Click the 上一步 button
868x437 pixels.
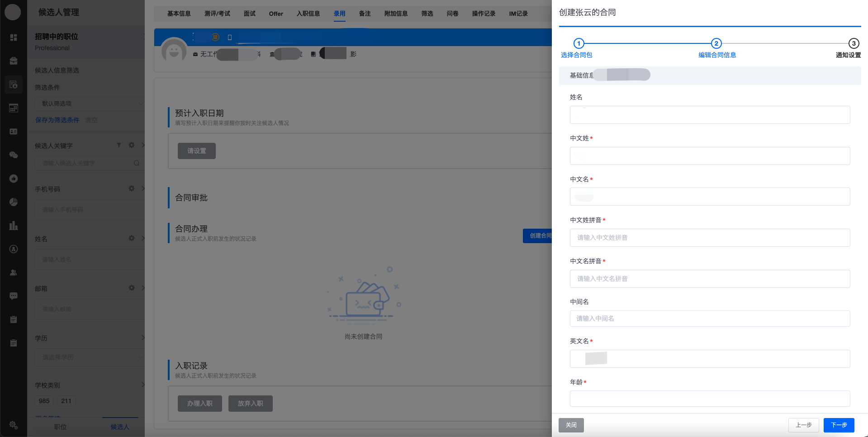[x=804, y=425]
